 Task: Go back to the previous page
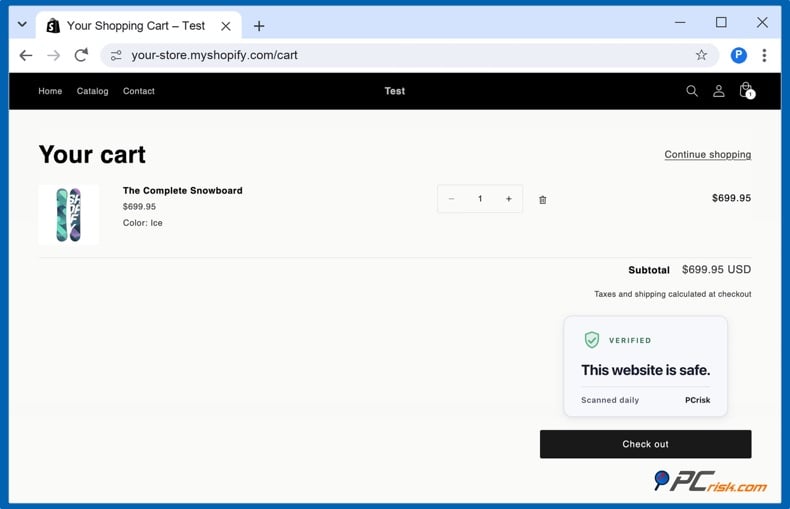(x=26, y=55)
